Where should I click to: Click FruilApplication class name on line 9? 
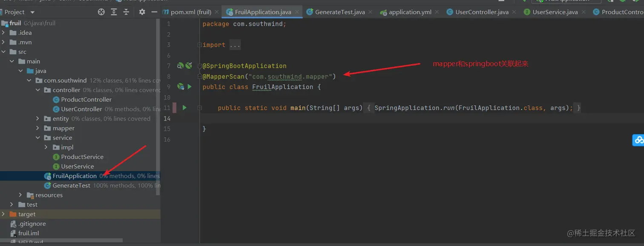(x=283, y=87)
